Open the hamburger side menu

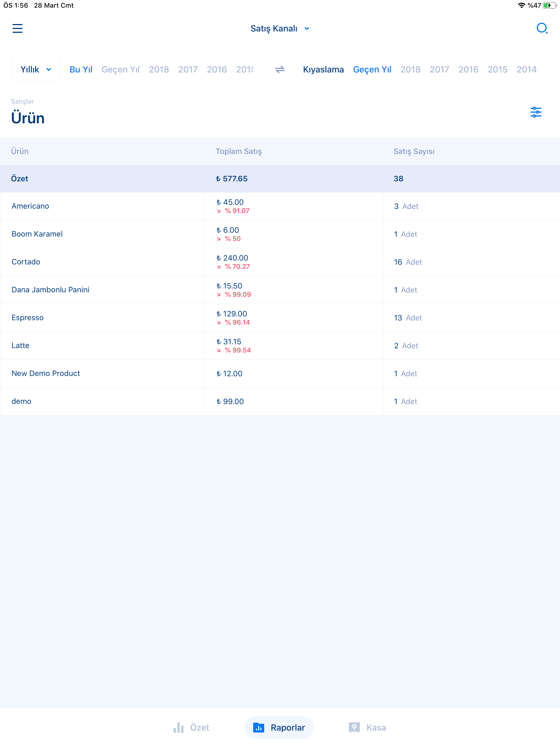(x=17, y=28)
